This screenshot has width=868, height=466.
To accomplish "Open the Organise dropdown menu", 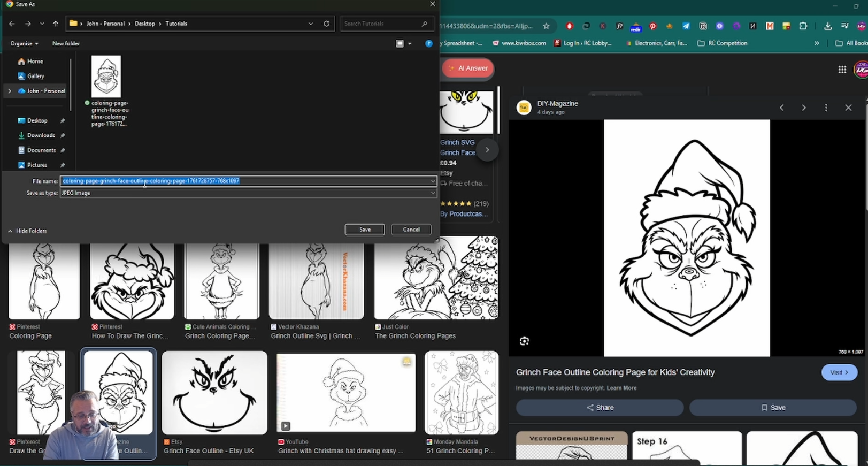I will (24, 44).
